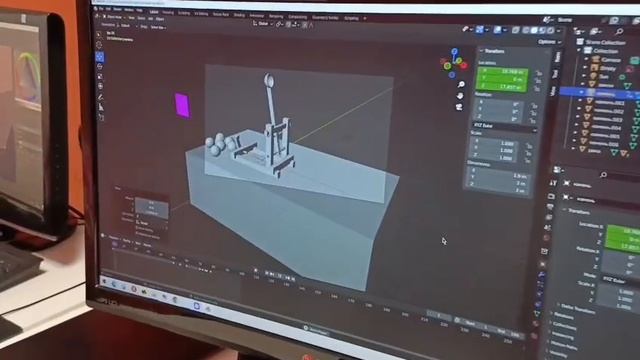Switch viewport to Rendered shading

[x=550, y=31]
